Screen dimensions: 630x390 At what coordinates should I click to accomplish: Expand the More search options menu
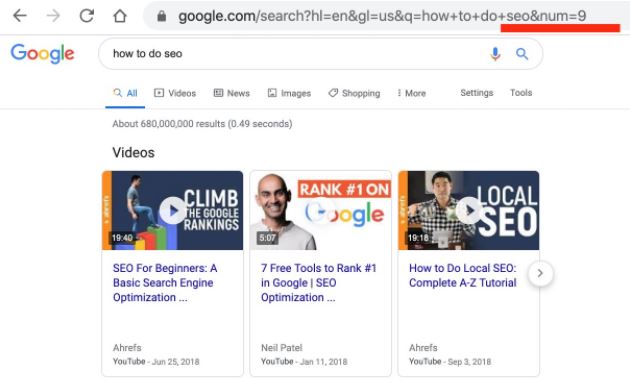point(411,93)
